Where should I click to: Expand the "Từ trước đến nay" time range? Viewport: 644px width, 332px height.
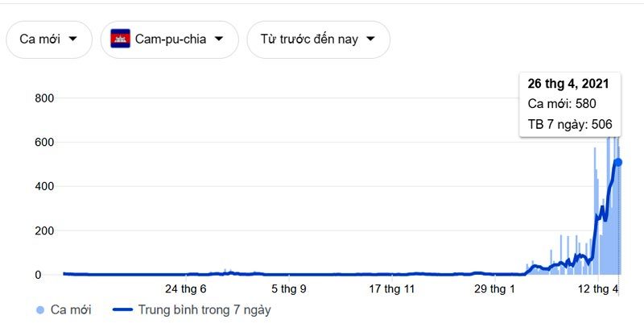[319, 39]
